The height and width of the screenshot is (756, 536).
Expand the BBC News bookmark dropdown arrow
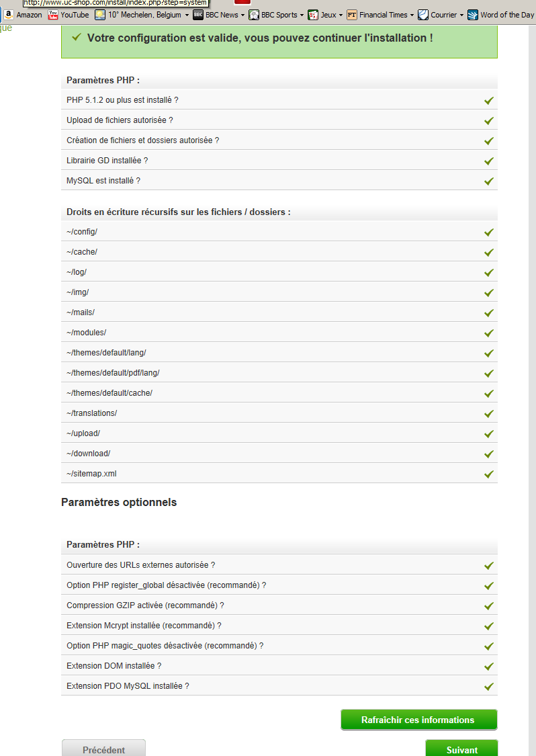pyautogui.click(x=242, y=15)
